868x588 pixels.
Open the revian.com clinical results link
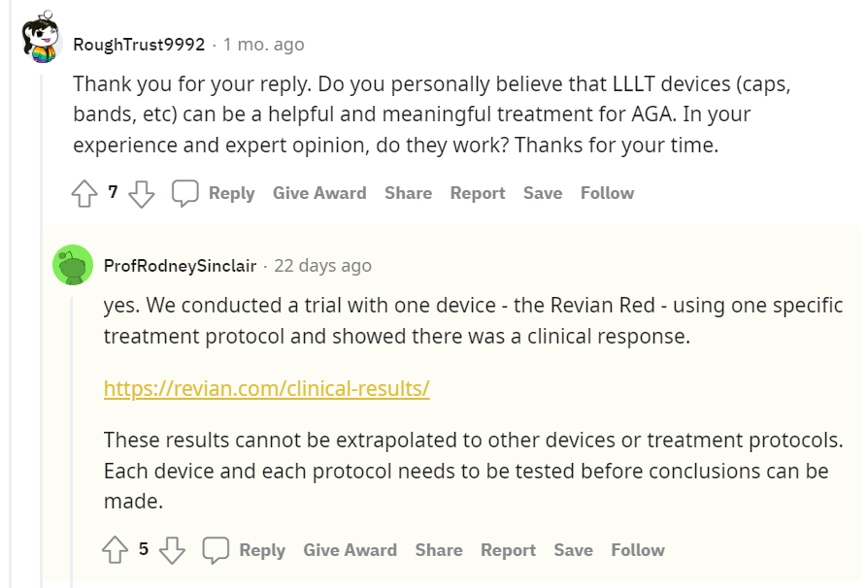pyautogui.click(x=266, y=388)
